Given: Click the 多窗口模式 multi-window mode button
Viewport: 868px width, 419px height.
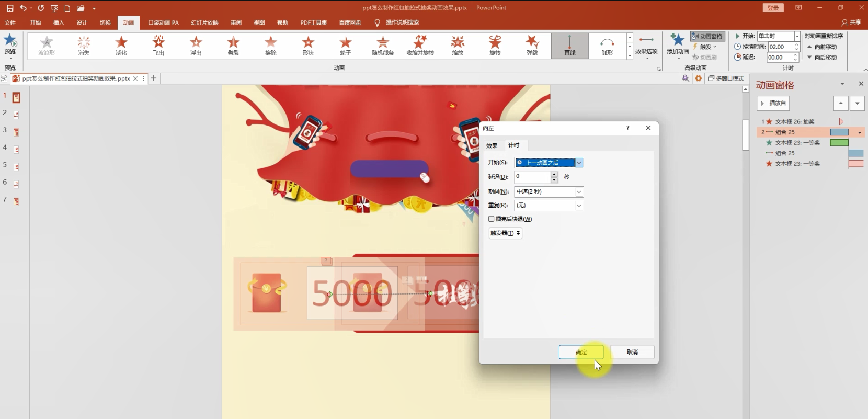Looking at the screenshot, I should click(726, 78).
